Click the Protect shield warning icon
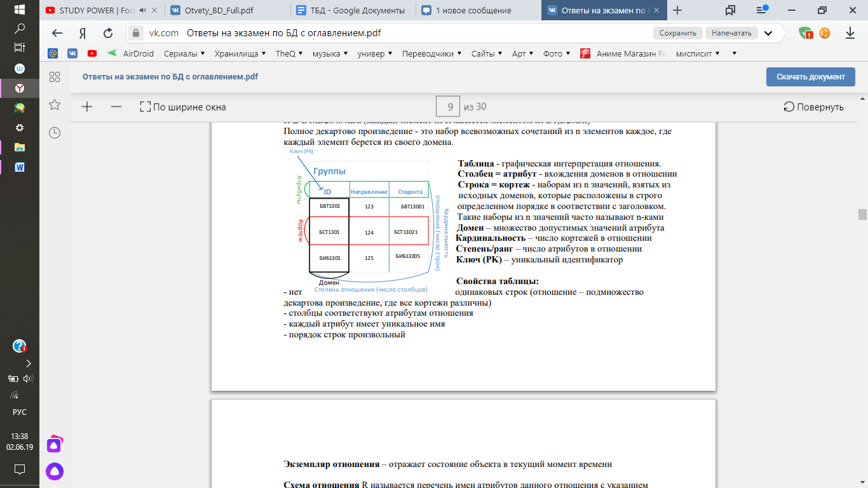This screenshot has height=488, width=868. pyautogui.click(x=806, y=33)
